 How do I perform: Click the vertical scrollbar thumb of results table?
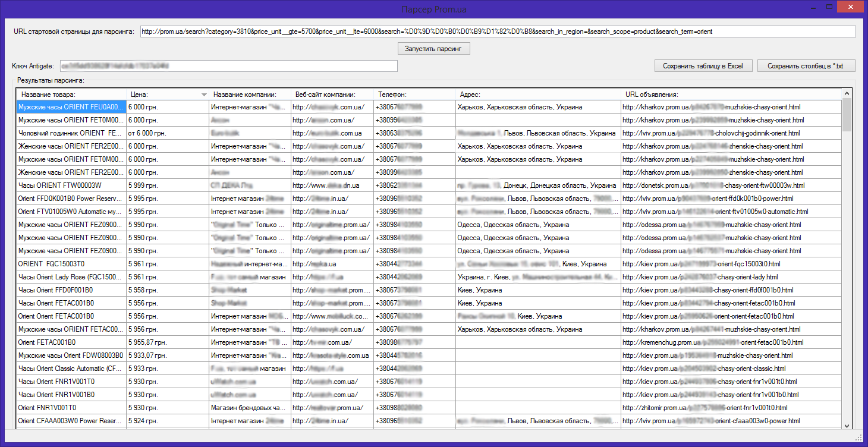[847, 115]
